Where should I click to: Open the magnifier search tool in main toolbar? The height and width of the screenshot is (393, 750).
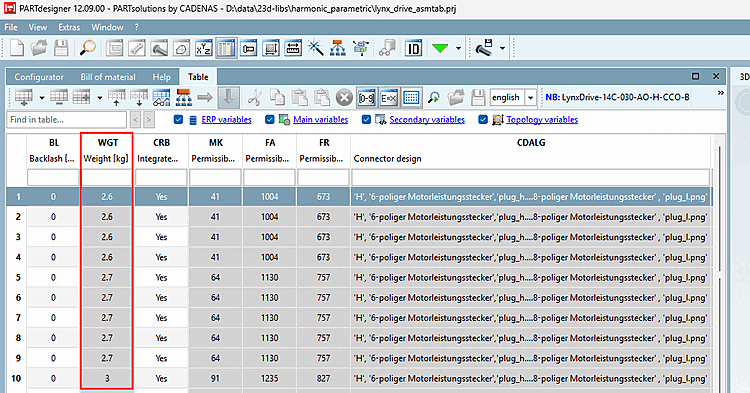point(88,48)
